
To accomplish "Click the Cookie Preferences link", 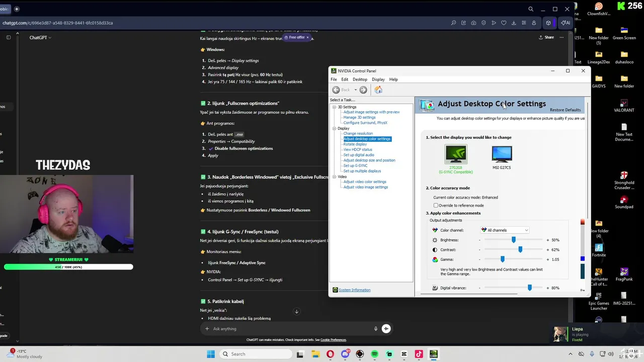I will (x=333, y=340).
